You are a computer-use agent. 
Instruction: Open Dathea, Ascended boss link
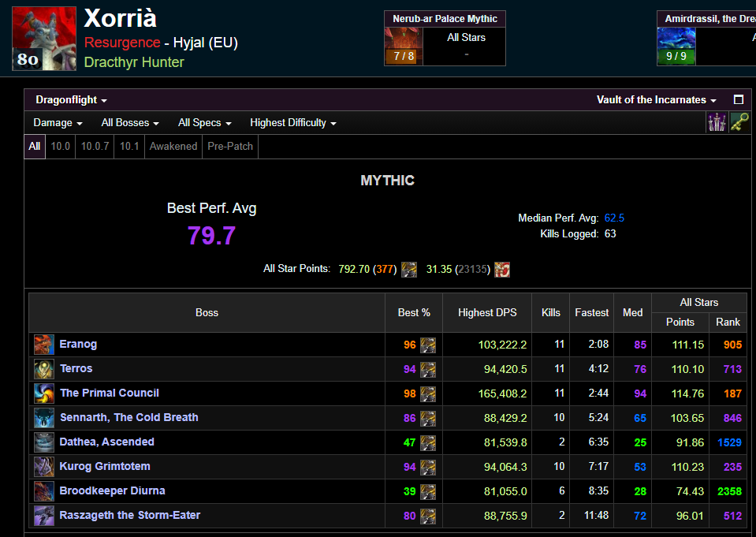pos(106,442)
